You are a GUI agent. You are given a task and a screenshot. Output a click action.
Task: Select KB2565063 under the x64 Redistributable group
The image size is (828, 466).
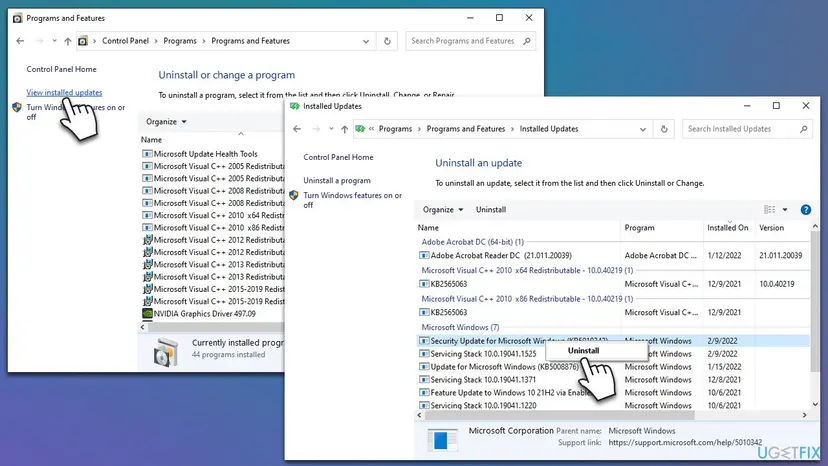pos(613,284)
